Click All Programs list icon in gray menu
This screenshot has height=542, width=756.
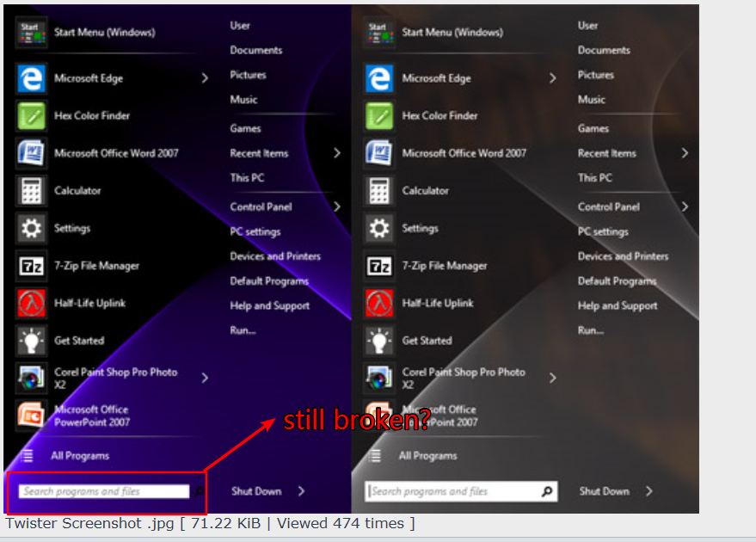pos(375,456)
